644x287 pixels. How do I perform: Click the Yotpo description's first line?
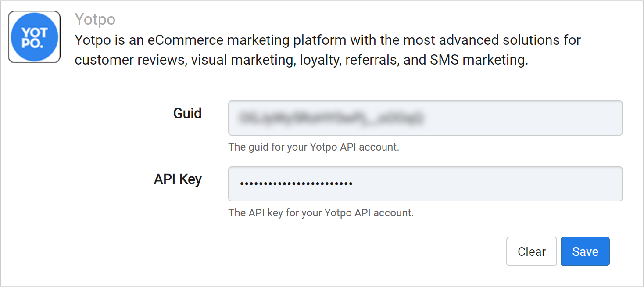tap(328, 40)
